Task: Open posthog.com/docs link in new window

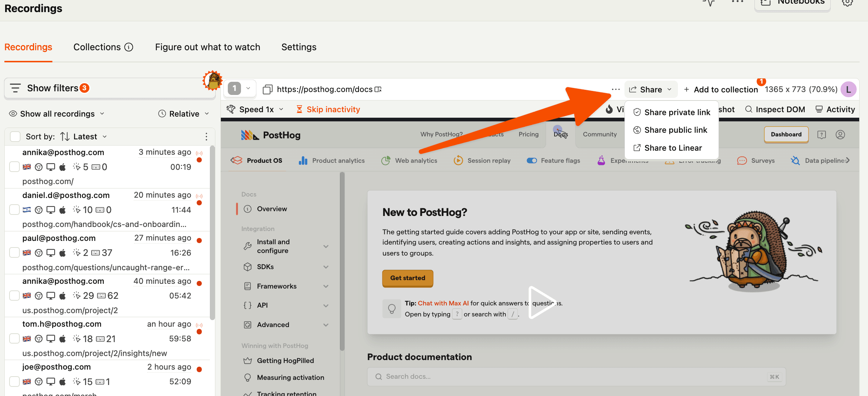Action: [x=378, y=89]
